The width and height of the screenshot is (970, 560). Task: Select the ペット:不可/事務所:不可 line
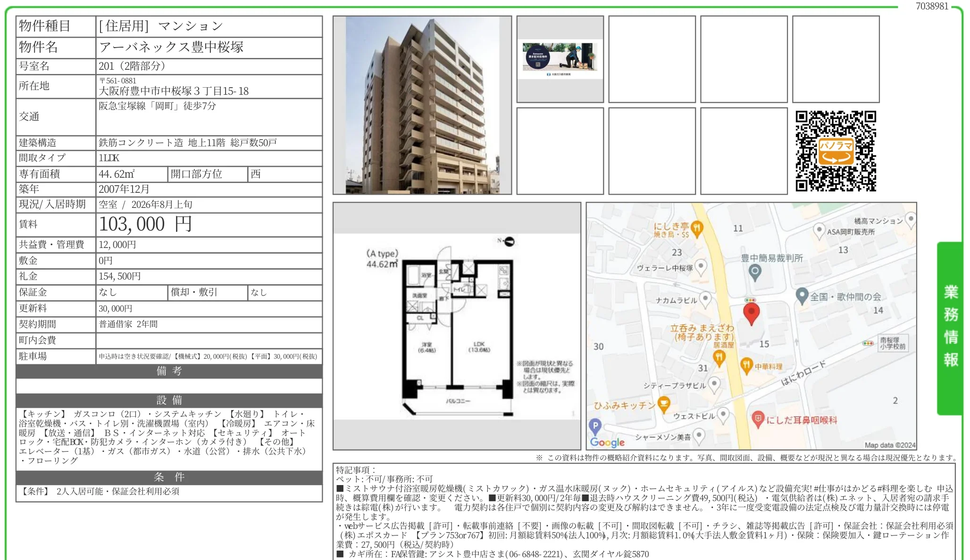point(384,479)
